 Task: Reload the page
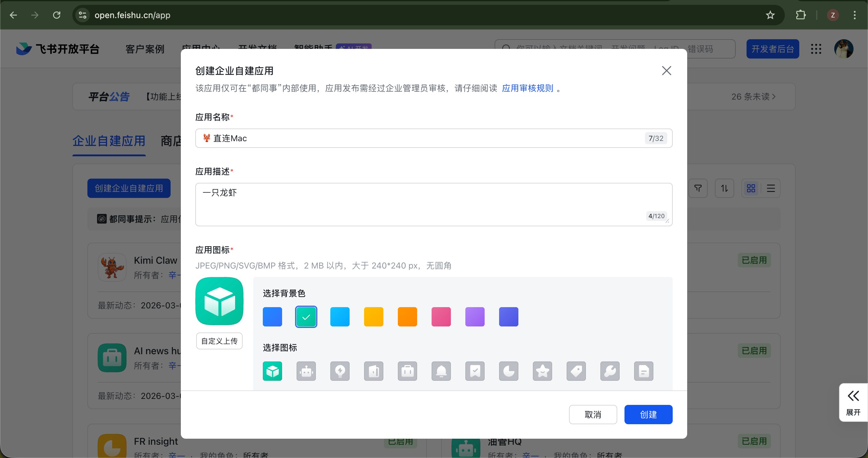pos(57,15)
